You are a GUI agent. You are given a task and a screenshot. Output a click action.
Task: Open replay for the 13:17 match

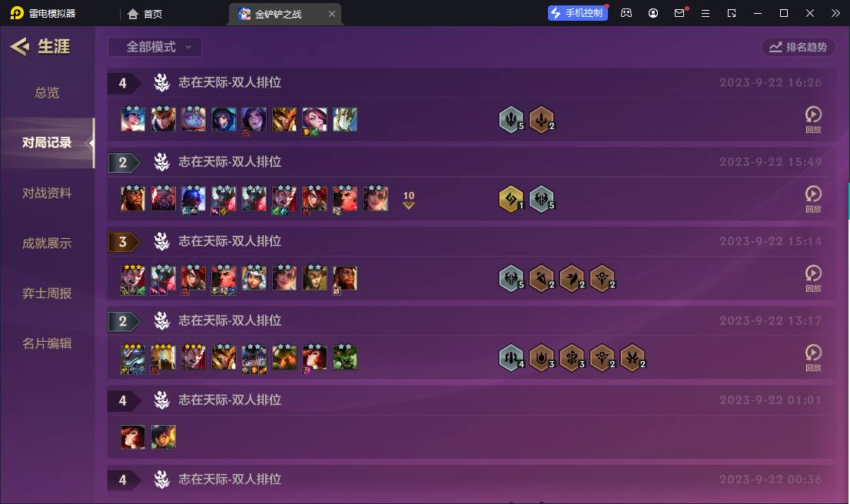(813, 358)
